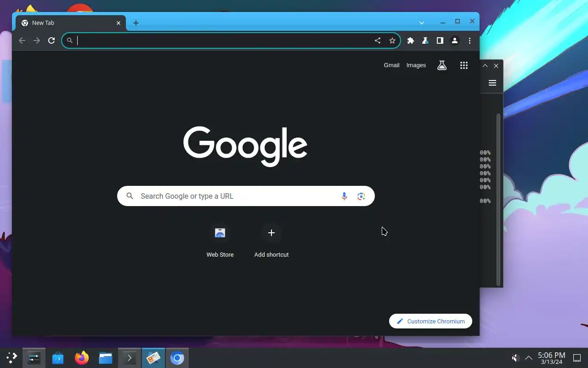Go back to the previous page
The width and height of the screenshot is (588, 368).
[x=22, y=40]
